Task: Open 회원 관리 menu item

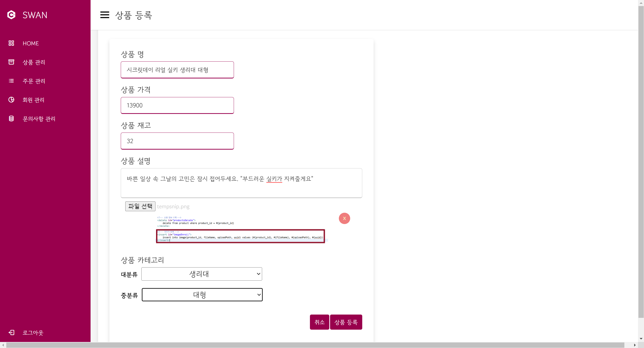Action: (33, 100)
